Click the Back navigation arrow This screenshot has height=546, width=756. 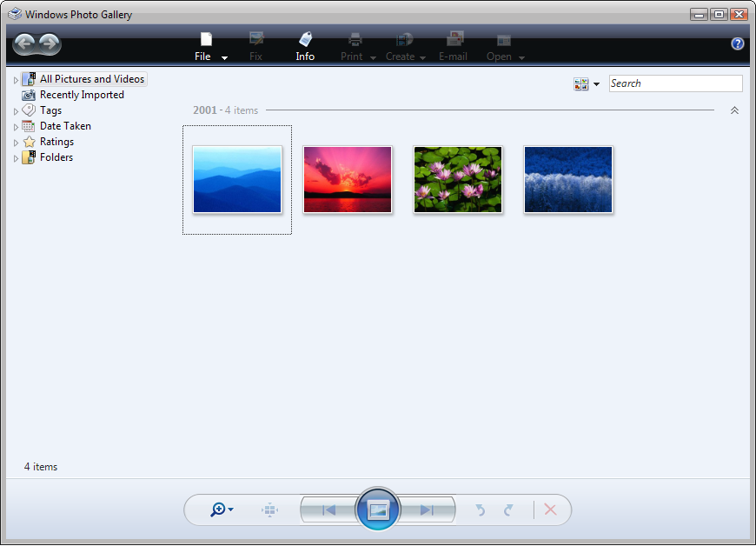(x=24, y=43)
